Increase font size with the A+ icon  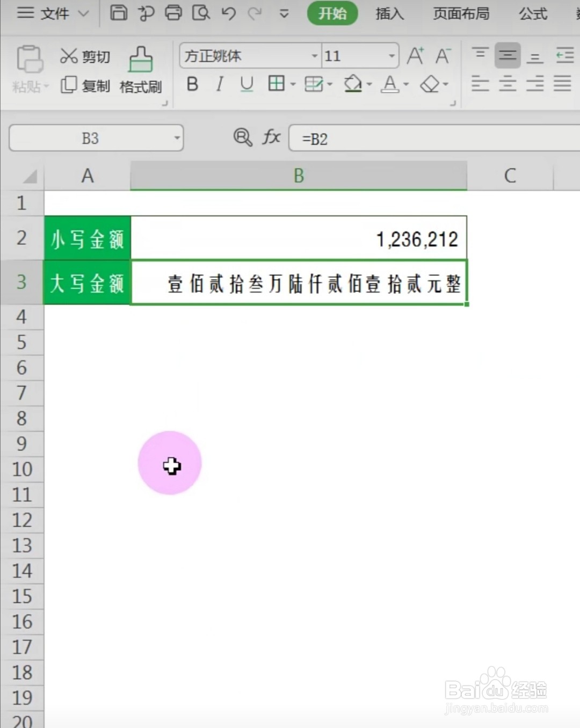coord(415,55)
